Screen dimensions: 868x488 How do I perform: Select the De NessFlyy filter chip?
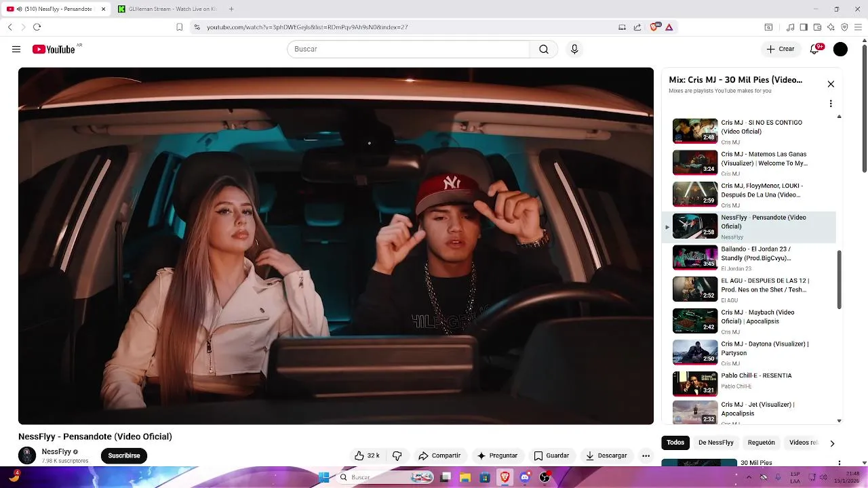(716, 443)
